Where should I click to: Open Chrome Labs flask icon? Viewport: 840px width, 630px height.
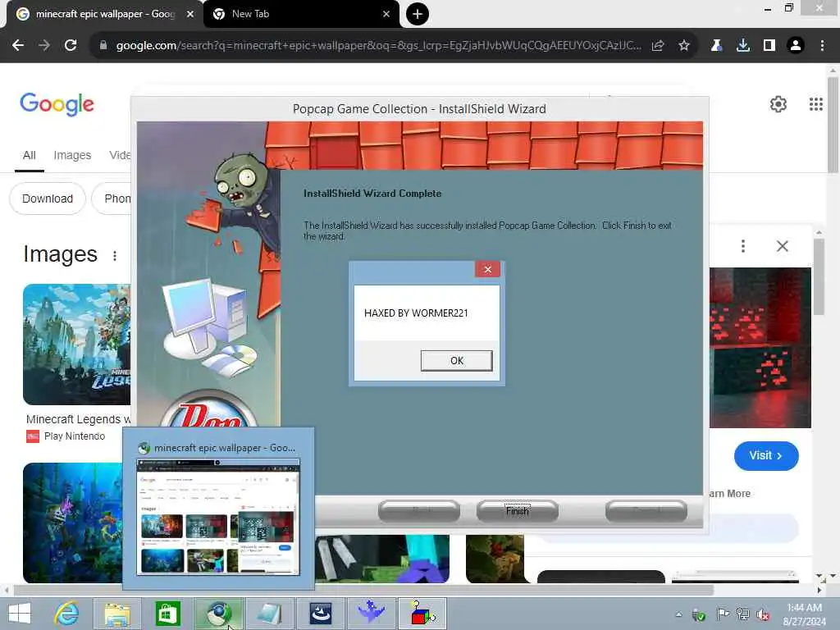(x=716, y=46)
